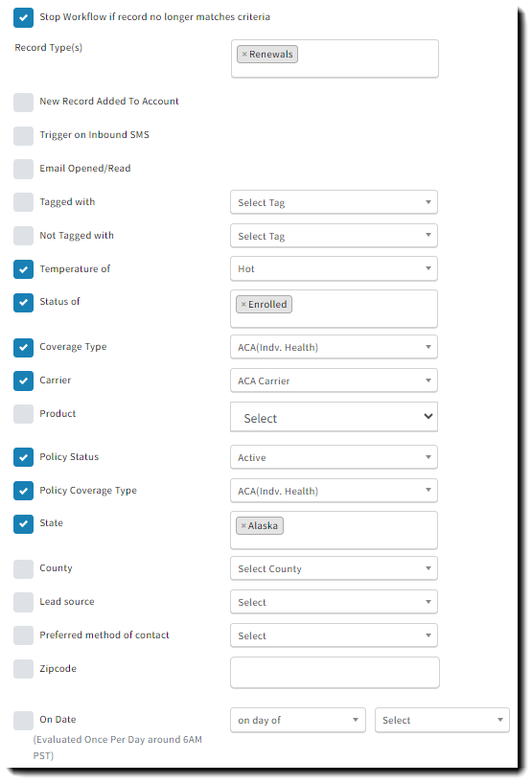
Task: Tick the Not Tagged with checkbox
Action: point(24,236)
